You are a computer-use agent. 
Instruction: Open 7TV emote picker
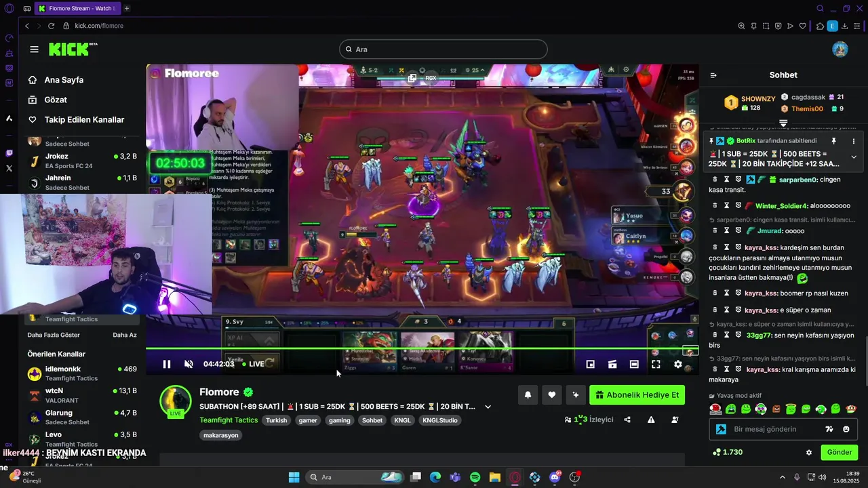click(829, 429)
